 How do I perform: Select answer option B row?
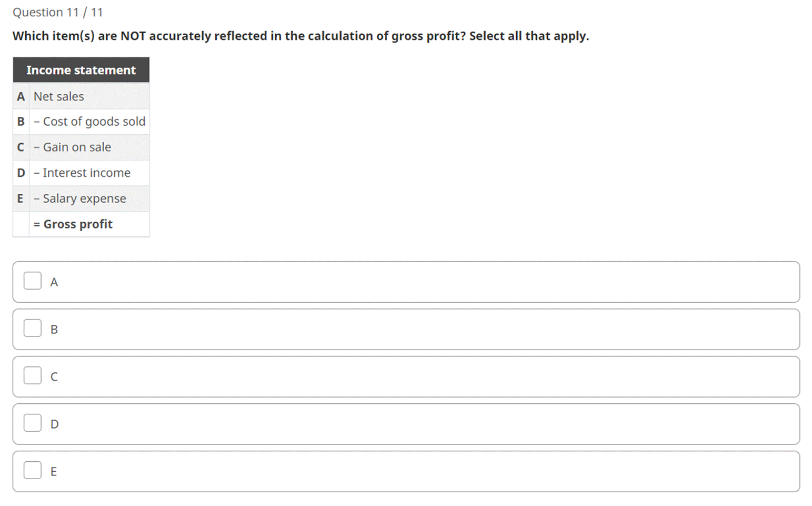[x=405, y=329]
